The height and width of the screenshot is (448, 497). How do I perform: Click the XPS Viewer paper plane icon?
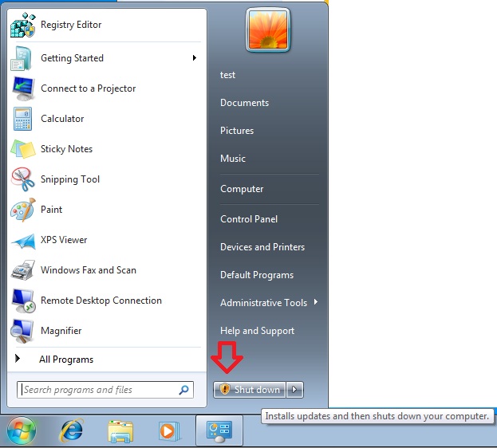(23, 242)
